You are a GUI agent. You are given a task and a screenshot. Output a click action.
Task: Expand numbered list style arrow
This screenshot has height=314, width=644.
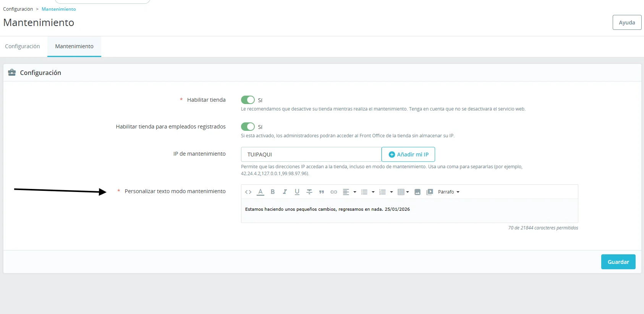point(392,192)
